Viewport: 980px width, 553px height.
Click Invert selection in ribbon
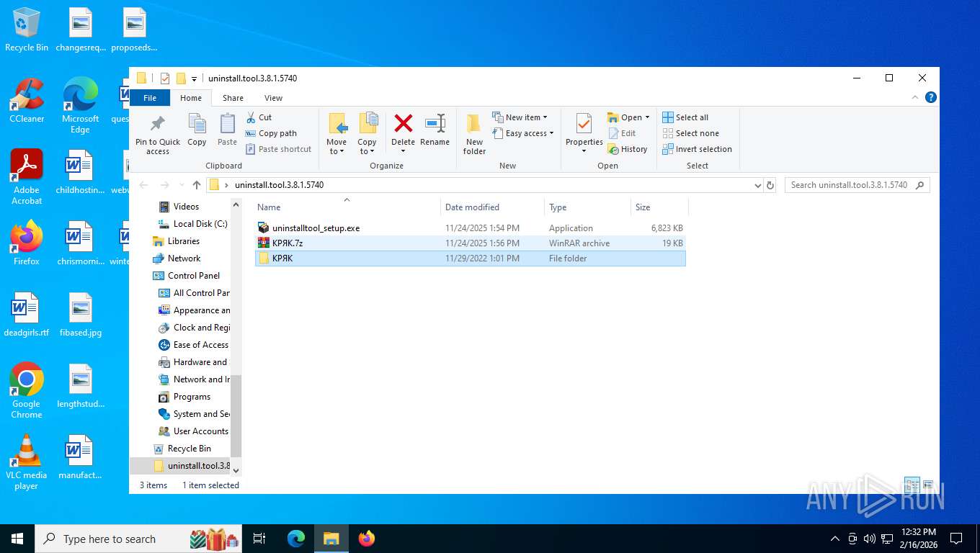697,149
